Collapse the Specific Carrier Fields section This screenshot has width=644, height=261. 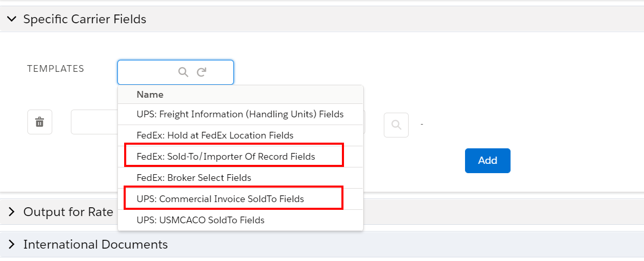(11, 19)
